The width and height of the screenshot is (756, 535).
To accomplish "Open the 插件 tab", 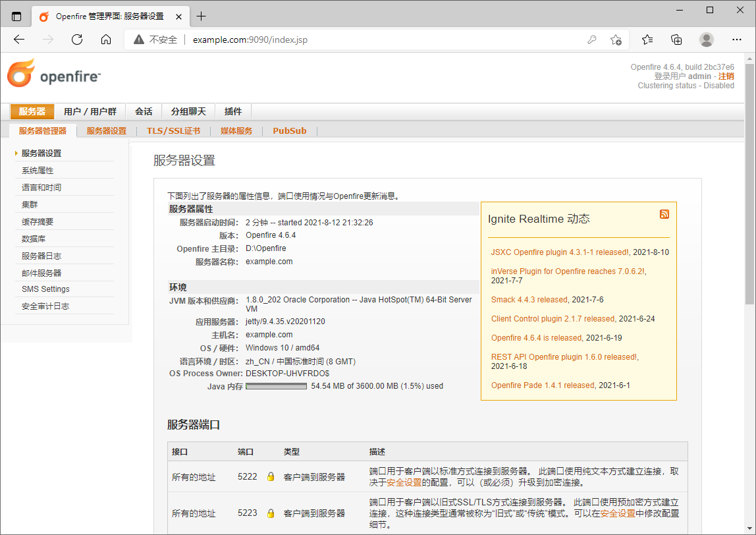I will (233, 111).
